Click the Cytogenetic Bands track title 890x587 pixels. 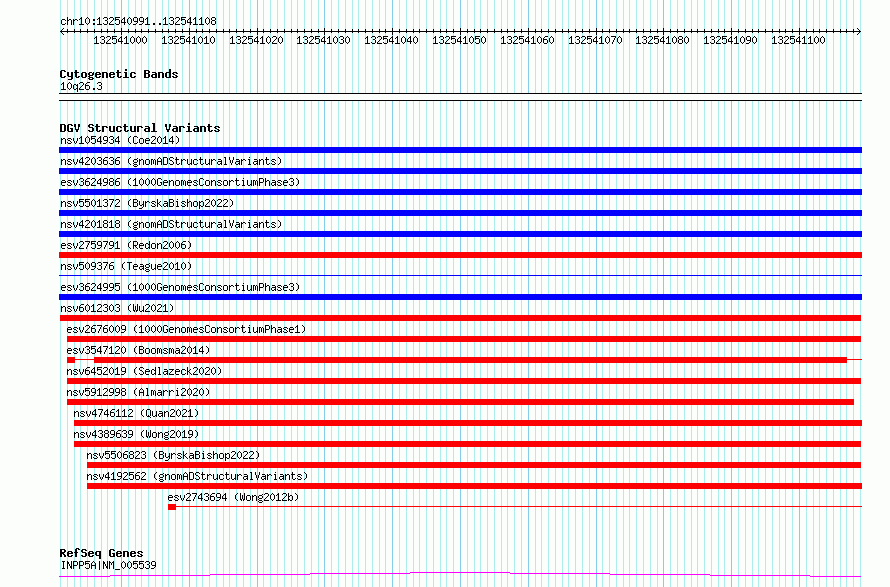(119, 74)
